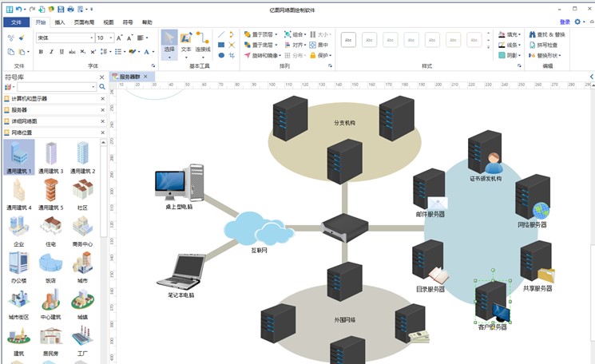Click the Print icon in quick access toolbar
This screenshot has width=595, height=364.
coord(70,9)
